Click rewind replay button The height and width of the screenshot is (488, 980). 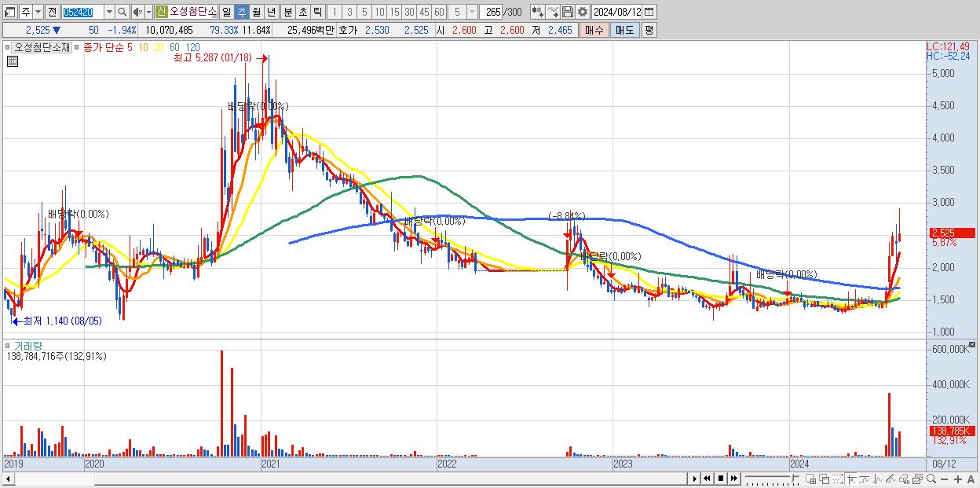coord(707,479)
